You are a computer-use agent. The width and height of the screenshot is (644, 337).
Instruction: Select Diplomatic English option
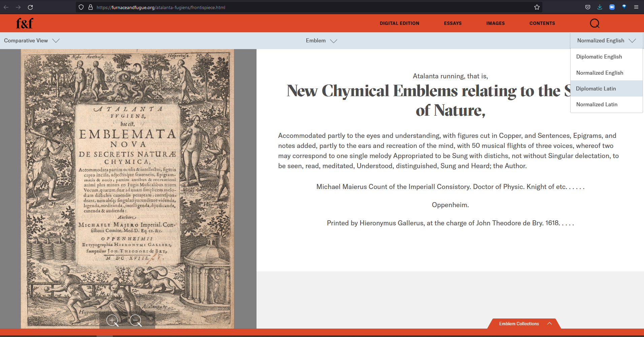click(606, 57)
